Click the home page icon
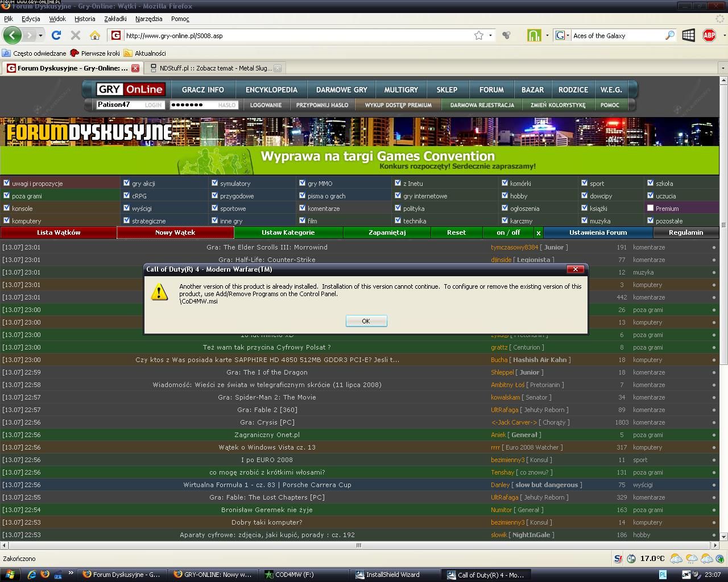The image size is (728, 582). pyautogui.click(x=95, y=35)
